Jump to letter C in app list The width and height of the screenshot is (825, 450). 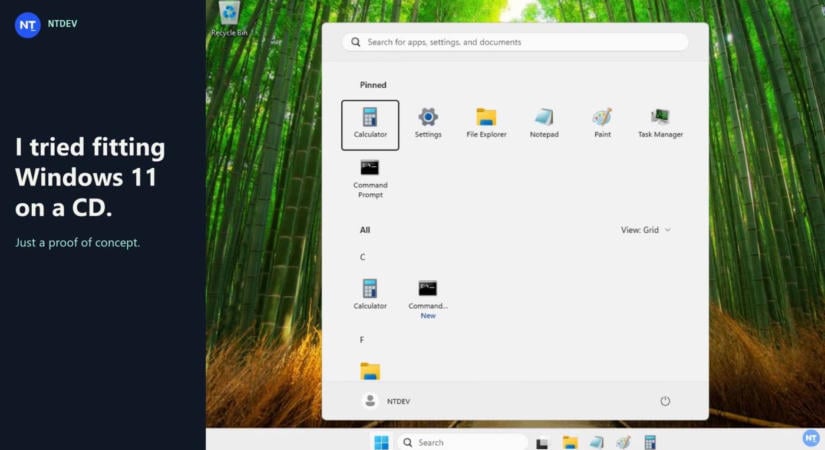pos(362,257)
